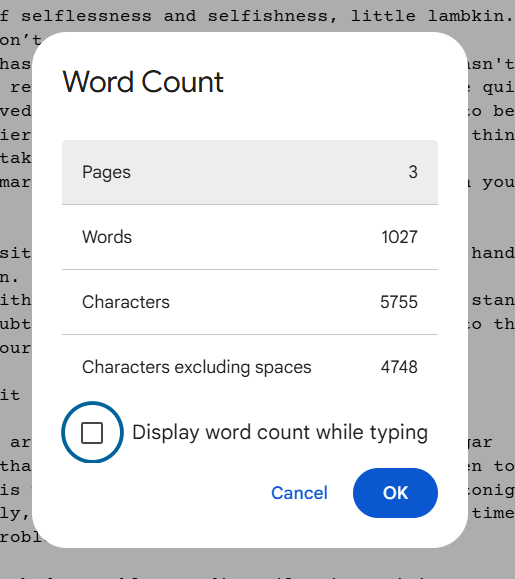The width and height of the screenshot is (515, 579).
Task: Select the Words row showing 1027
Action: [250, 237]
